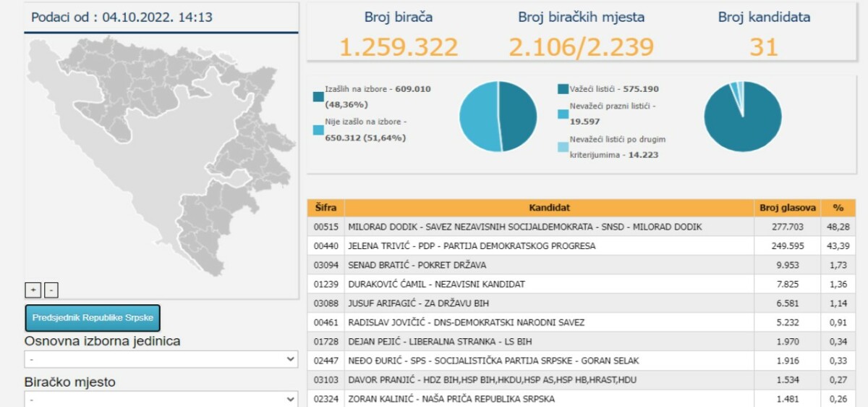Sort by Broj glasova column header
This screenshot has height=407, width=868.
[x=788, y=208]
